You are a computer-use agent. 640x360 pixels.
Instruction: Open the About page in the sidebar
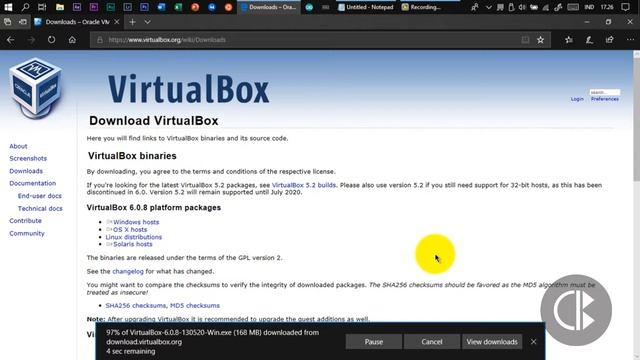pyautogui.click(x=18, y=146)
